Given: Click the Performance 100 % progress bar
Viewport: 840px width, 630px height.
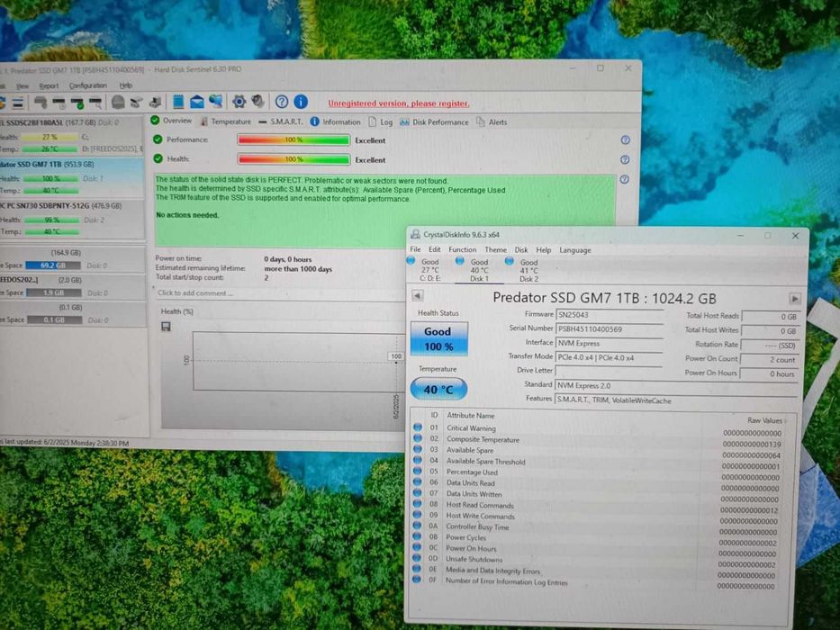Looking at the screenshot, I should tap(294, 139).
